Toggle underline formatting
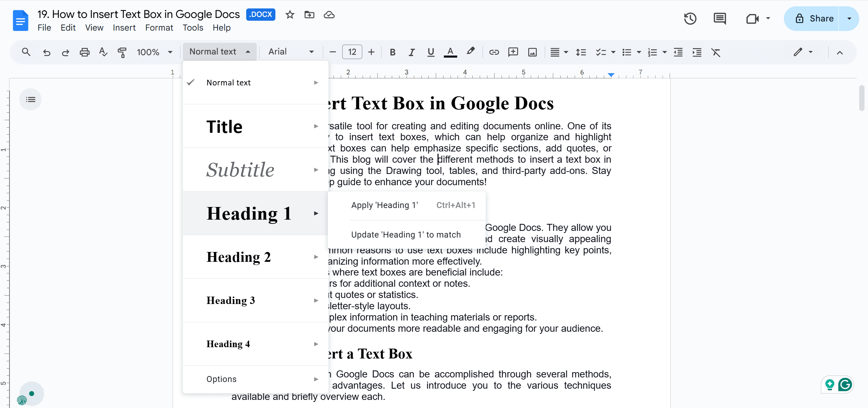 click(x=430, y=52)
